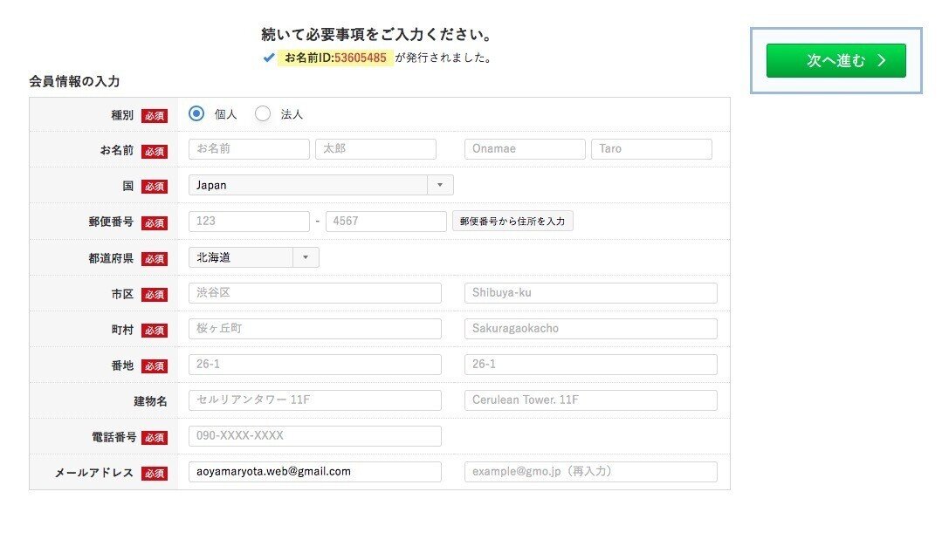Click 郵便番号から住所を入力 button
This screenshot has width=949, height=560.
click(x=512, y=221)
